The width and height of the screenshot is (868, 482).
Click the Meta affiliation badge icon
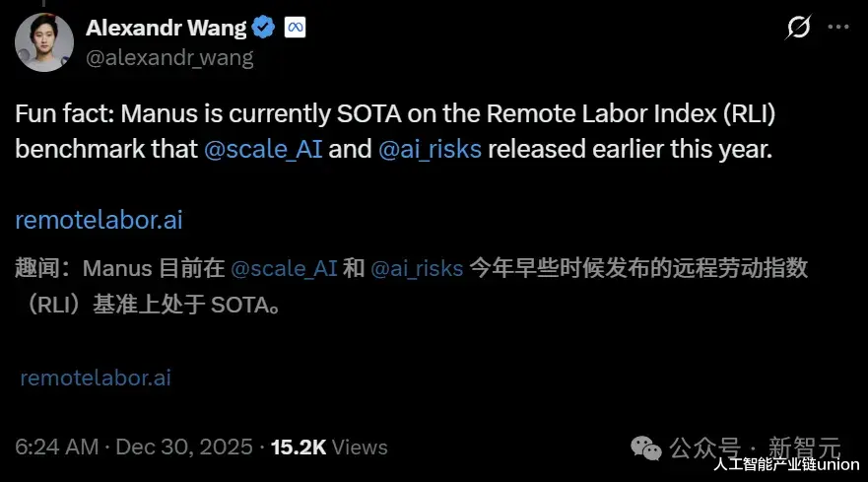point(295,29)
